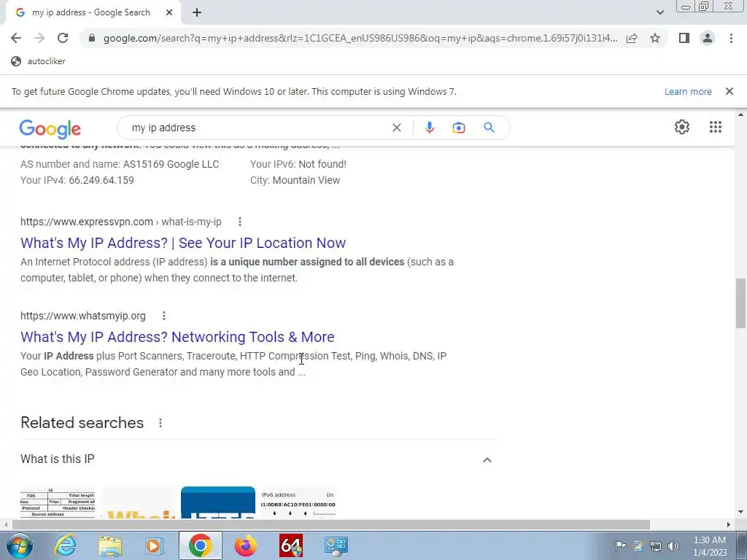Collapse the 'What is this IP' section
The image size is (747, 560).
pos(487,459)
